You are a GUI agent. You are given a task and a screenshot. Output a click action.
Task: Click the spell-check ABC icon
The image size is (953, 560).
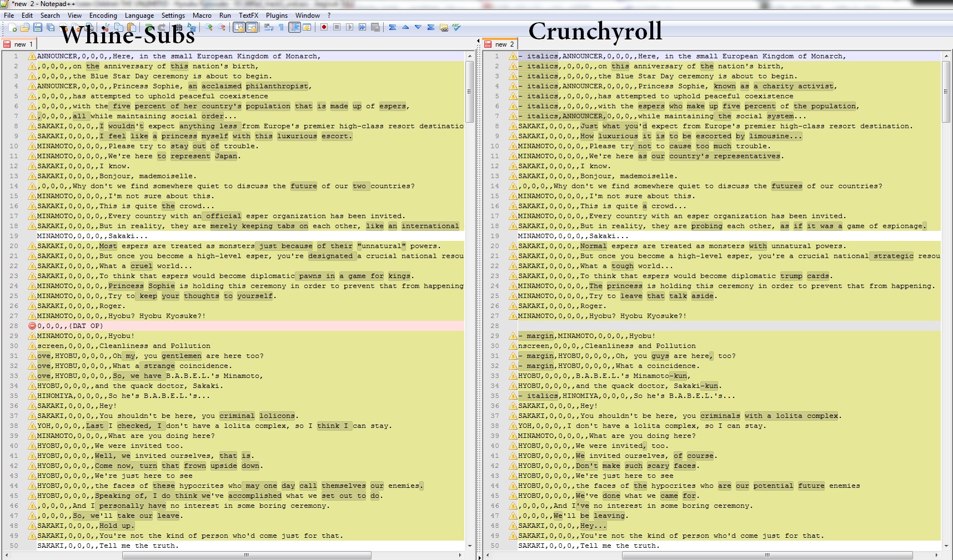[456, 27]
